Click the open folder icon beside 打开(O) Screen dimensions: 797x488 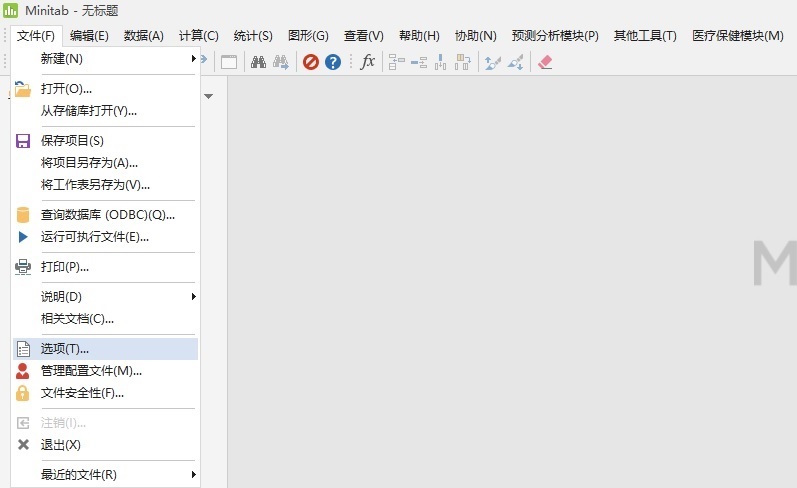coord(22,88)
